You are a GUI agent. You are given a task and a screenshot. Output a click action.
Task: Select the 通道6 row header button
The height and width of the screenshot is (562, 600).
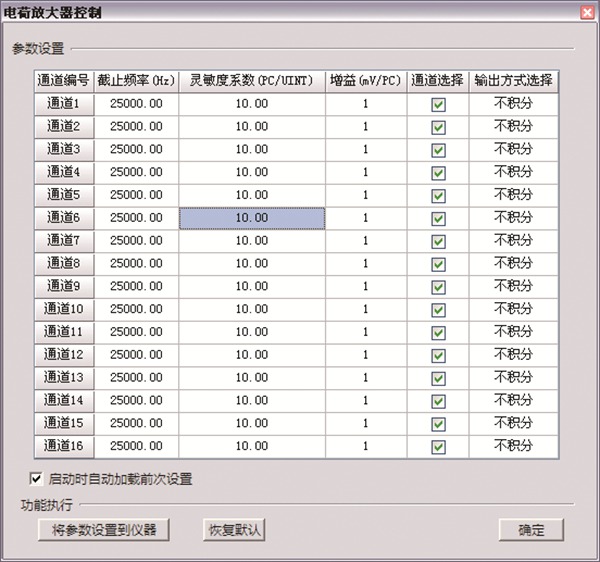[x=65, y=218]
